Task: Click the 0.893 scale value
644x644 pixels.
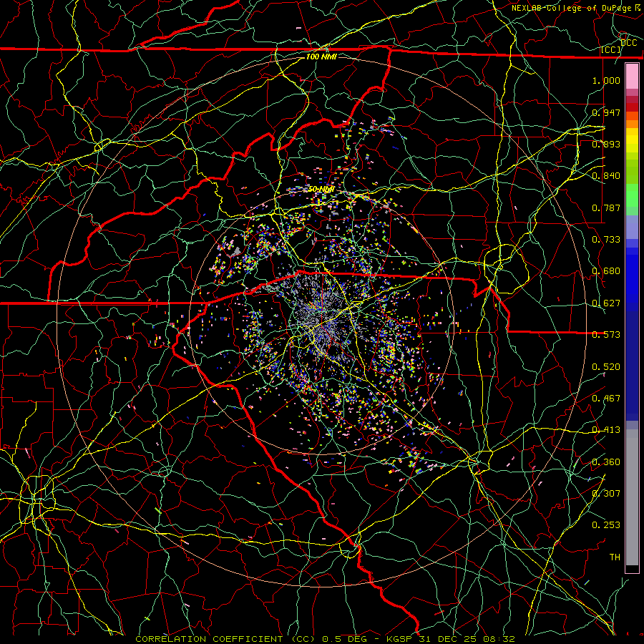Action: pos(606,144)
